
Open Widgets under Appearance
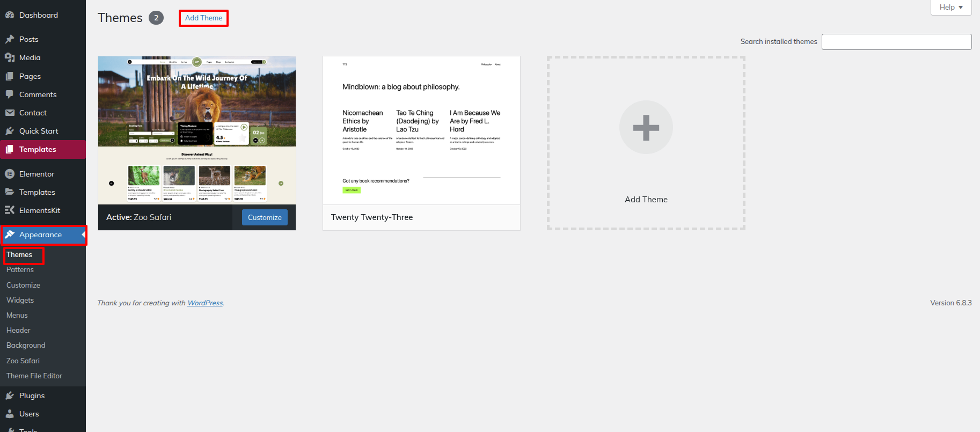pyautogui.click(x=20, y=300)
